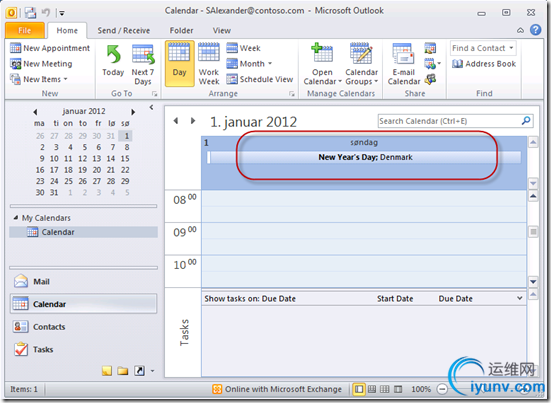Open Mail navigation button
551x403 pixels.
pyautogui.click(x=84, y=281)
